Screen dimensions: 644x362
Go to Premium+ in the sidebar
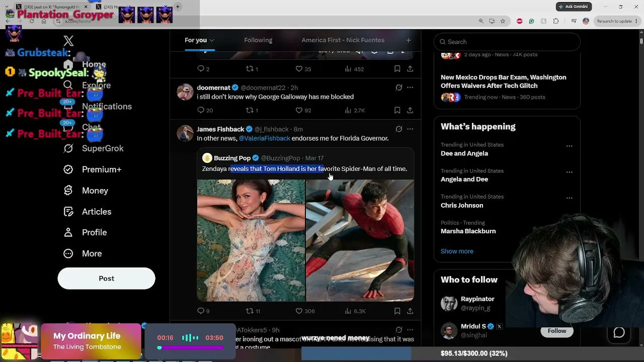tap(93, 169)
